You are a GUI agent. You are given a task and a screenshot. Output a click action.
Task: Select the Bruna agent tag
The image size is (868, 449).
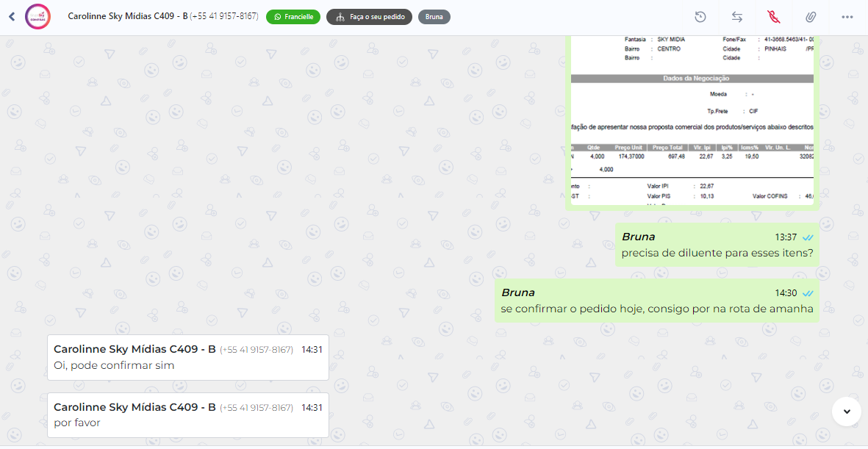coord(434,17)
